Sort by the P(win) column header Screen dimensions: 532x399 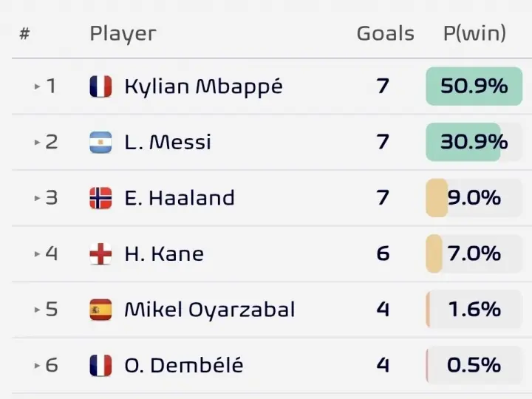point(474,33)
